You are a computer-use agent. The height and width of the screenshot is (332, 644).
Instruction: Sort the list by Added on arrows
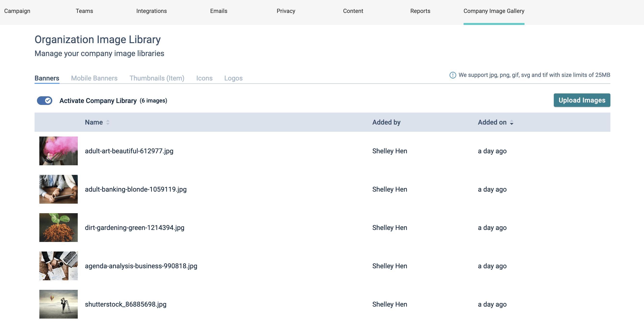pos(512,122)
